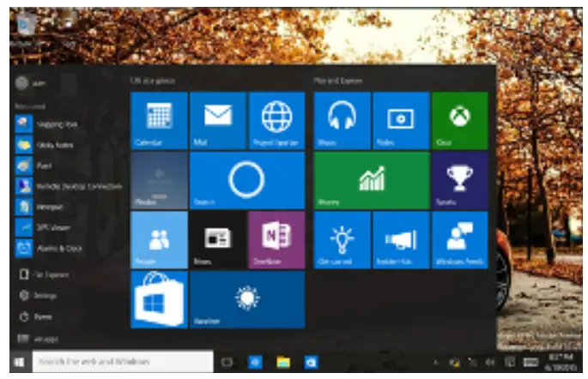Open the People tile
This screenshot has height=379, width=588.
pos(159,240)
